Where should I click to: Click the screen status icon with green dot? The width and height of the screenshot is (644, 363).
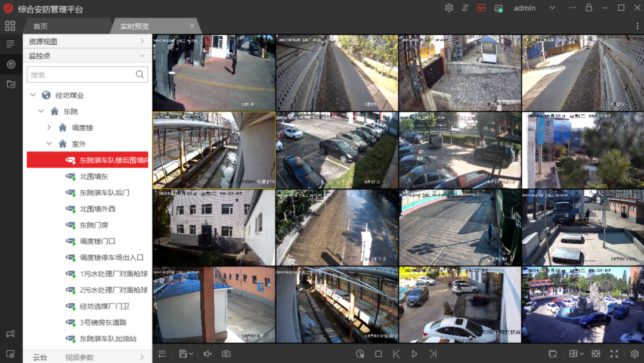pos(498,8)
